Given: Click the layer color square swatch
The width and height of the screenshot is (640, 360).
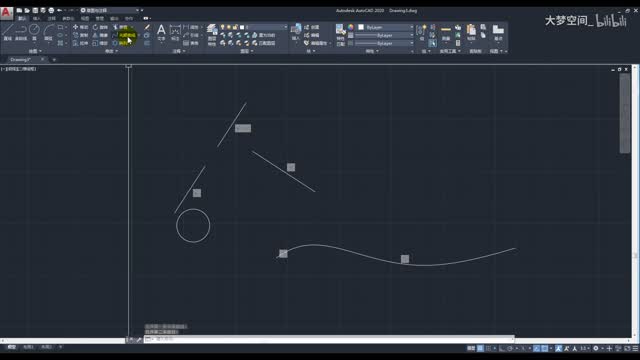Looking at the screenshot, I should click(x=242, y=27).
